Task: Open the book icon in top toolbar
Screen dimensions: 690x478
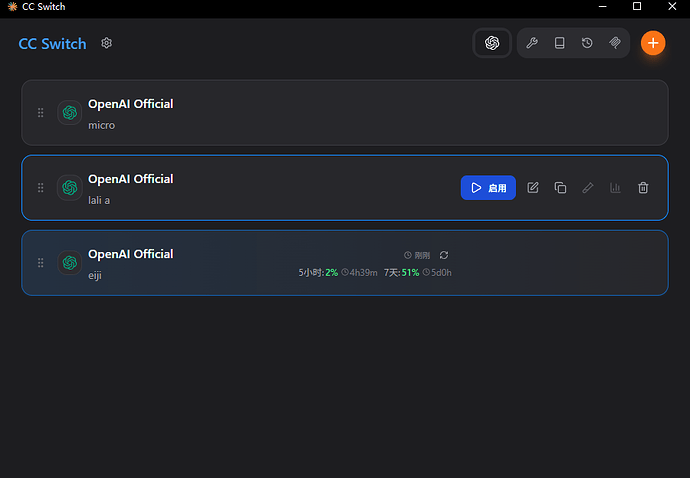Action: [559, 43]
